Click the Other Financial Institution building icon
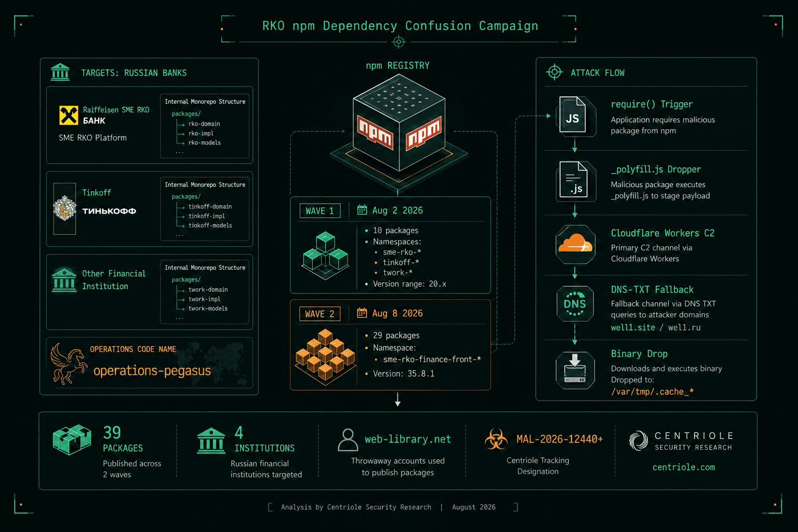The image size is (798, 532). click(64, 281)
